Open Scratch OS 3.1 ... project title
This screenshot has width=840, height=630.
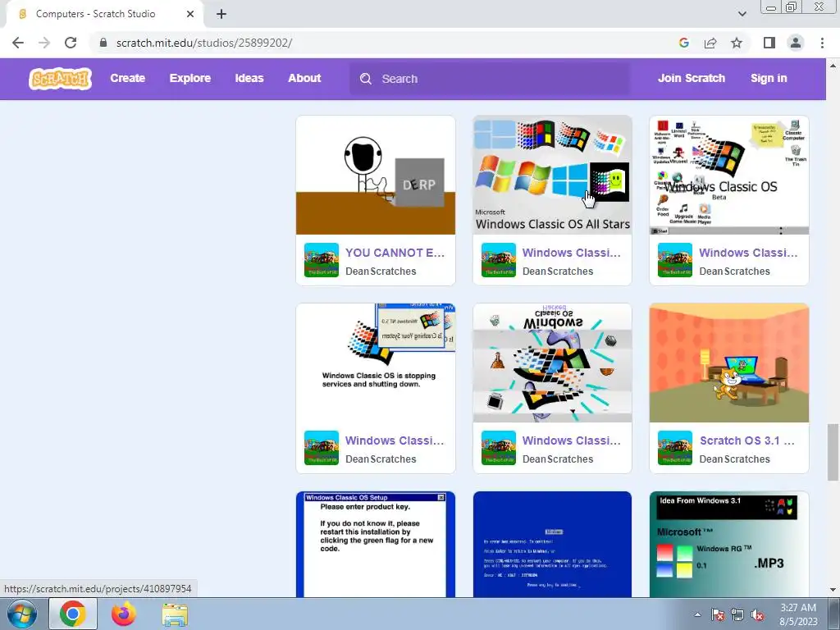pyautogui.click(x=746, y=441)
